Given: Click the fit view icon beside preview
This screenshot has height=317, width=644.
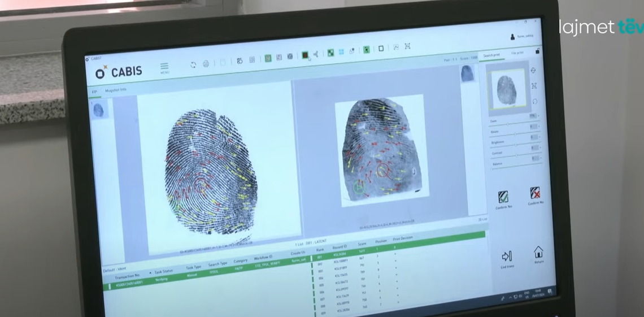Looking at the screenshot, I should point(534,86).
